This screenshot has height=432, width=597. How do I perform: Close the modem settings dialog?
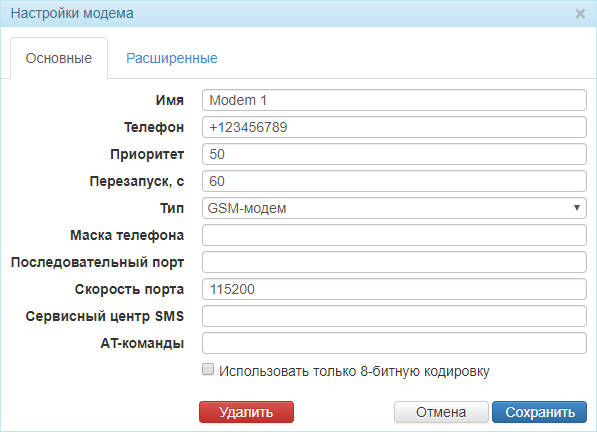(580, 14)
